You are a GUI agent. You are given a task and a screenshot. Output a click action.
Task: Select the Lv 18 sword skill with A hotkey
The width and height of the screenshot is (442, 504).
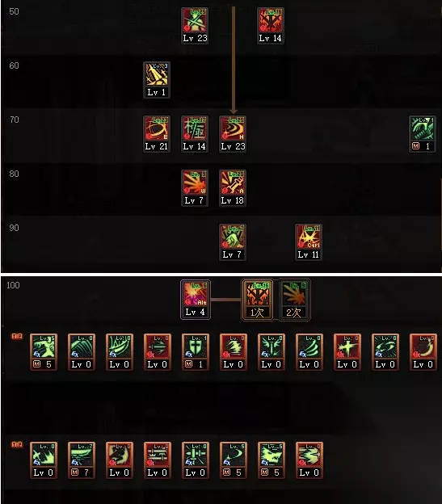pyautogui.click(x=233, y=188)
